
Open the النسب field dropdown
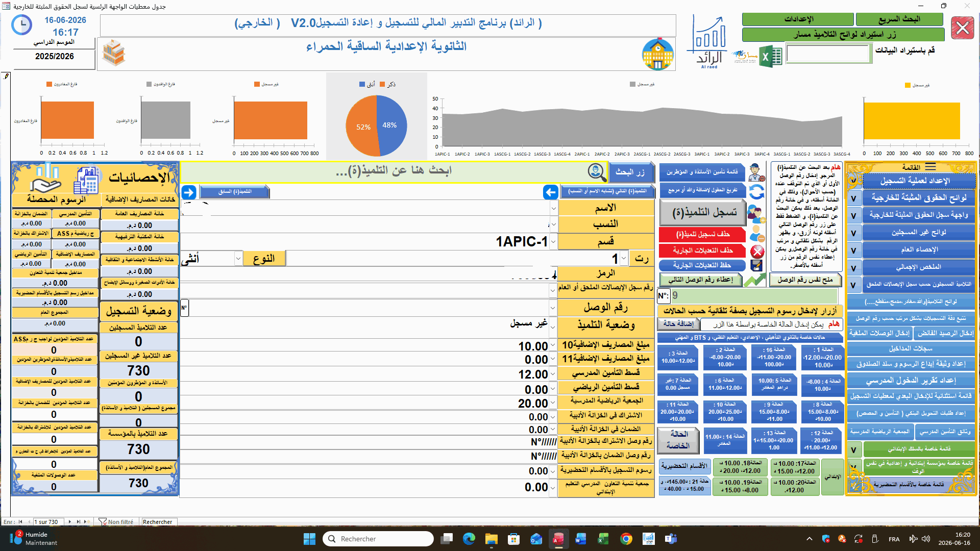[553, 224]
